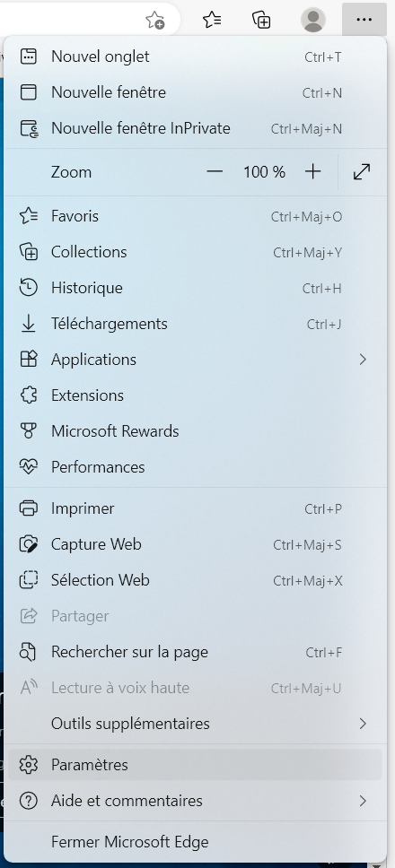Increase zoom with the plus button

pos(313,172)
